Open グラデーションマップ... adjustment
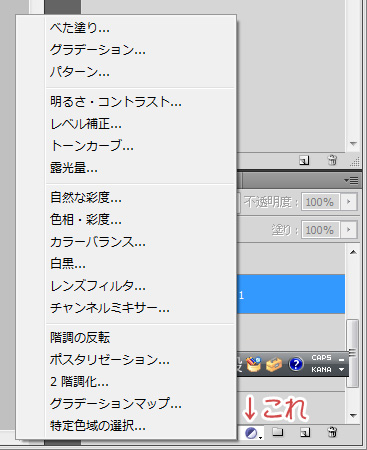The width and height of the screenshot is (367, 450). tap(141, 404)
